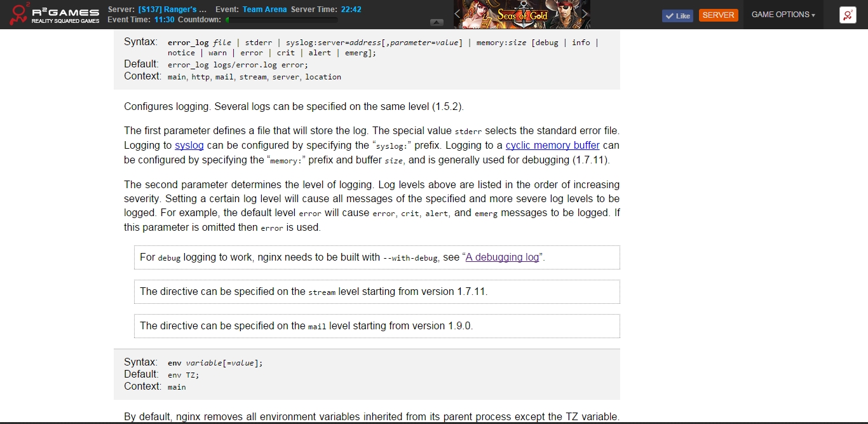The width and height of the screenshot is (868, 424).
Task: Show previous banner with left arrow
Action: [458, 14]
